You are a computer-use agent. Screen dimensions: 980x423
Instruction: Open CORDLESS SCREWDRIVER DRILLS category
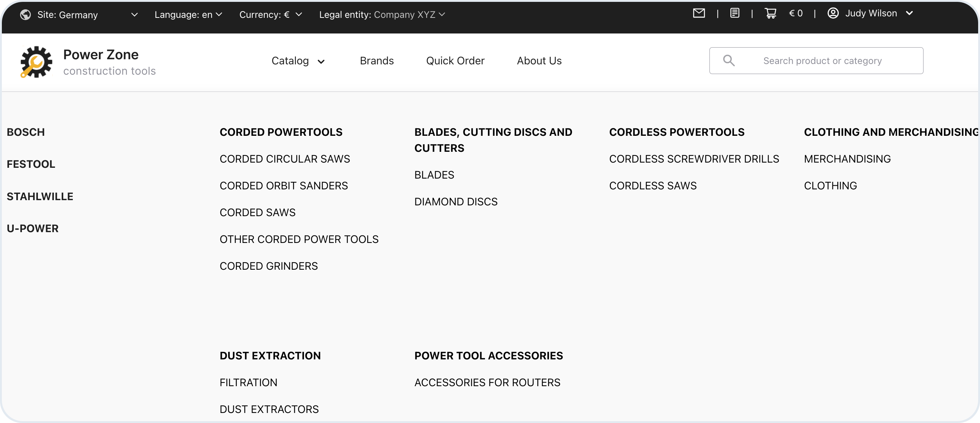tap(694, 159)
